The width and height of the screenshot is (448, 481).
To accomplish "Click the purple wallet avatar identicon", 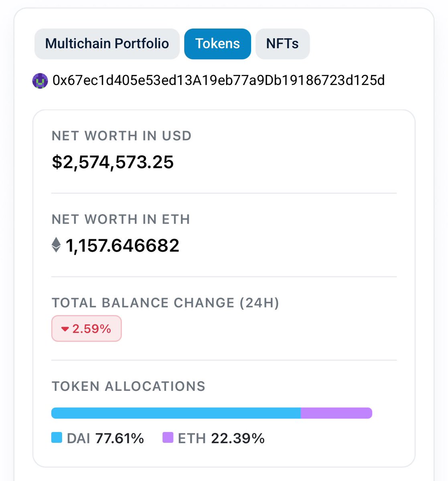I will pyautogui.click(x=40, y=81).
